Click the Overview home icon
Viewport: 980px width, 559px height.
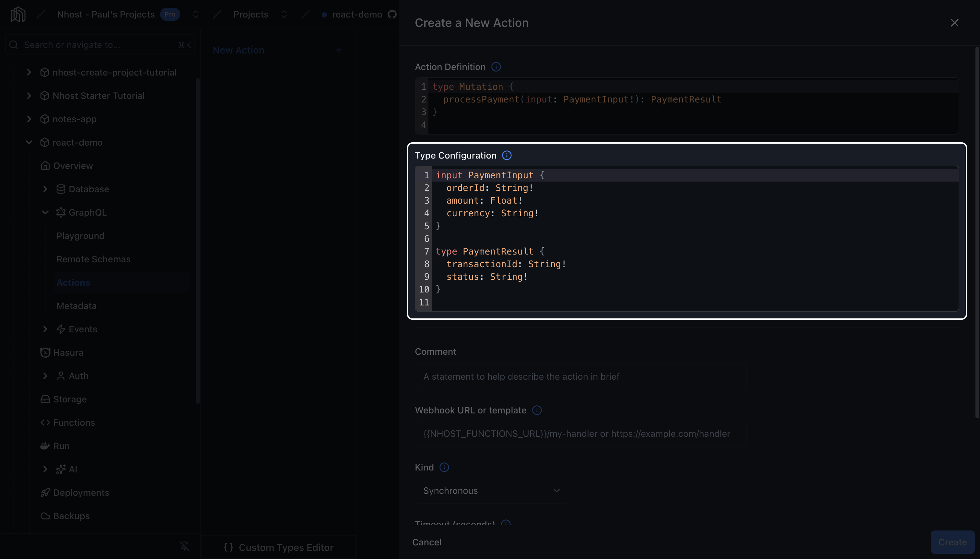pyautogui.click(x=45, y=166)
